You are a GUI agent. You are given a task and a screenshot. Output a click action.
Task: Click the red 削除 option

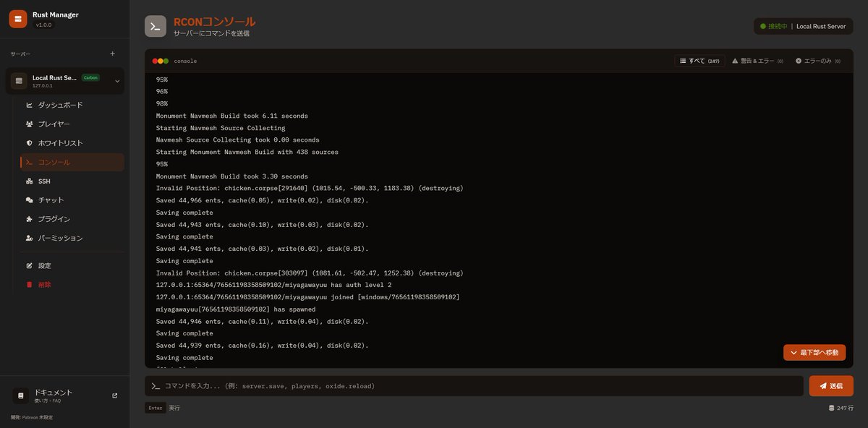coord(72,285)
